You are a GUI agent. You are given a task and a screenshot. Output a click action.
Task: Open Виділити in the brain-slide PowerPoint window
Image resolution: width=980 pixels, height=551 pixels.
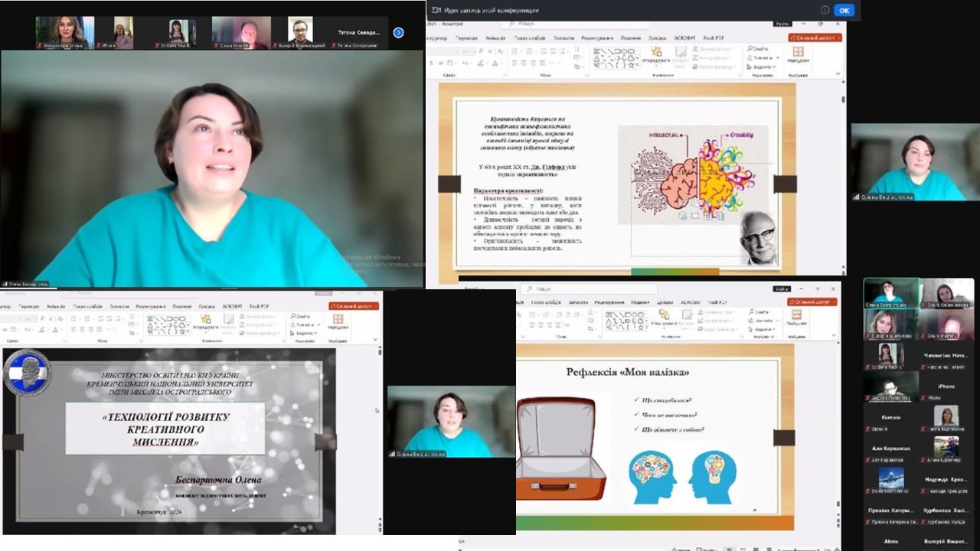coord(760,67)
